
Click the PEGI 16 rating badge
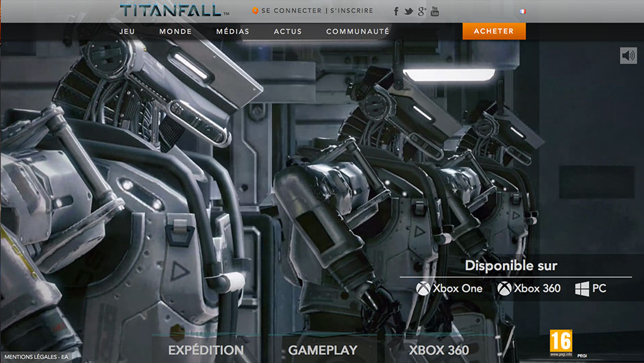[x=560, y=343]
